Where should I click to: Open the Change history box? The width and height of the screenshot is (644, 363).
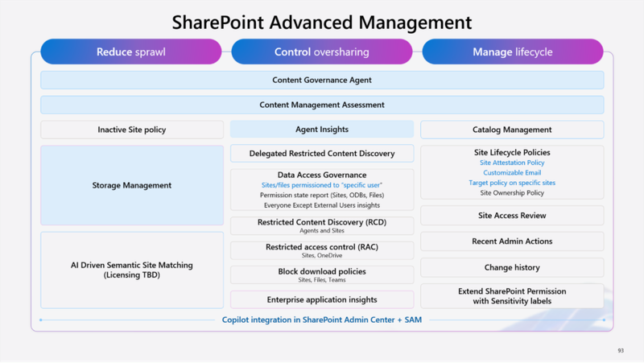(512, 268)
